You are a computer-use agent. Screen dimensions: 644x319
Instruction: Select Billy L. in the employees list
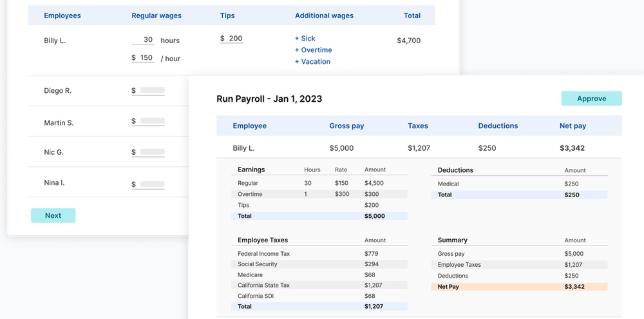point(55,41)
